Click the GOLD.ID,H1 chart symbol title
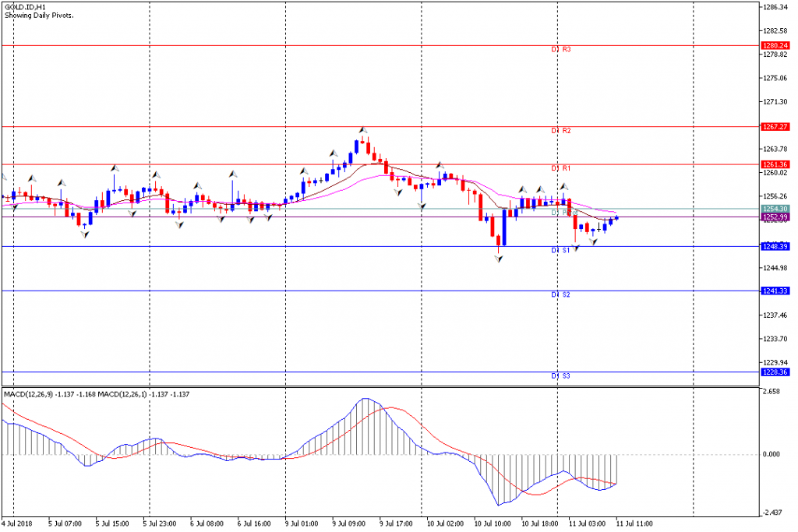 click(x=25, y=8)
